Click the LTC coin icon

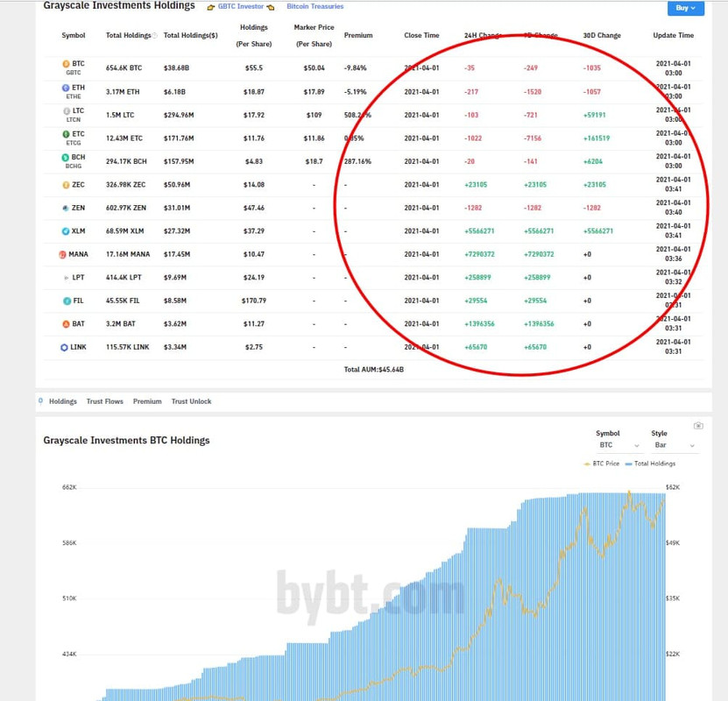pos(67,111)
